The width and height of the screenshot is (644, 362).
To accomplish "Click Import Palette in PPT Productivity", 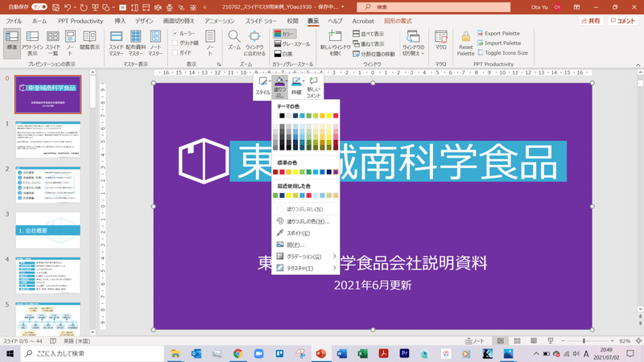I will [499, 43].
